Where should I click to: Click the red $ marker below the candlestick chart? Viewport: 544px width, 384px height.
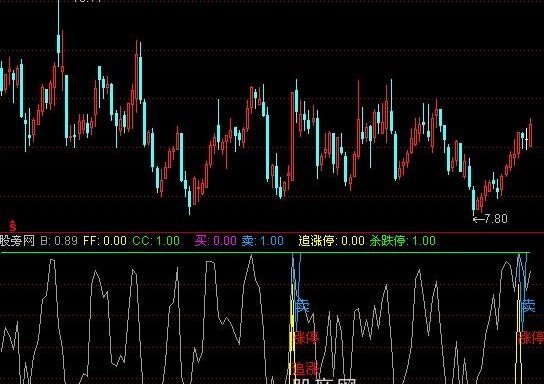(x=13, y=226)
